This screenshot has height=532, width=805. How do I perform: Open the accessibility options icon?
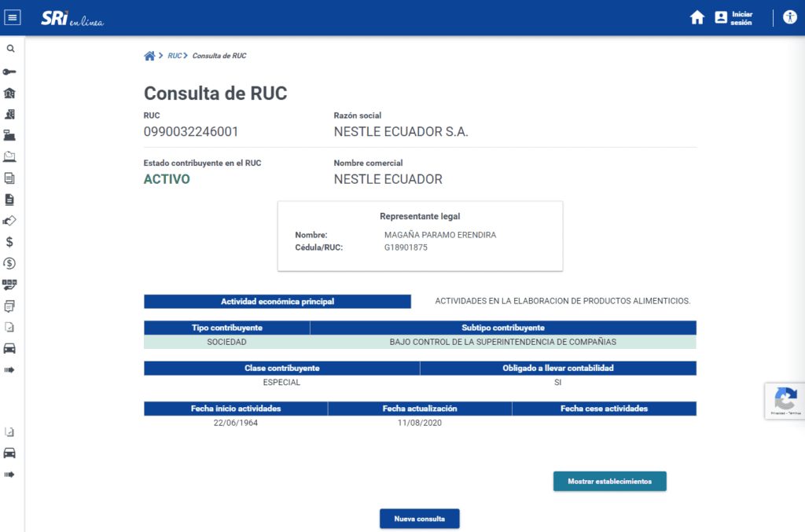click(789, 17)
